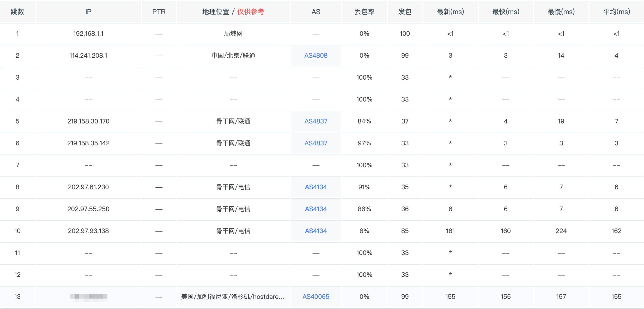
Task: Open AS4134 link for 202.97.55.250
Action: [x=316, y=209]
